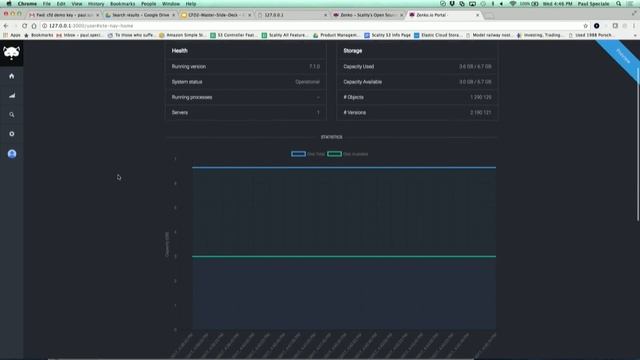
Task: Open the People menu
Action: 149,4
